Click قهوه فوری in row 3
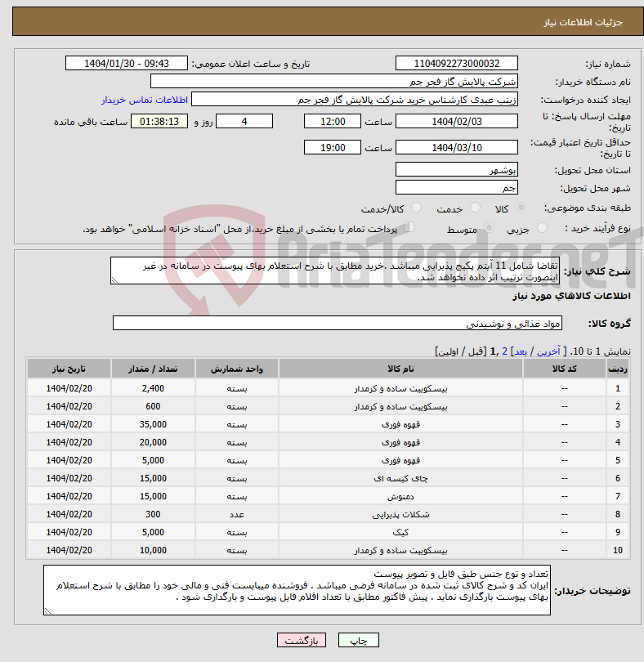This screenshot has width=644, height=662. tap(400, 424)
